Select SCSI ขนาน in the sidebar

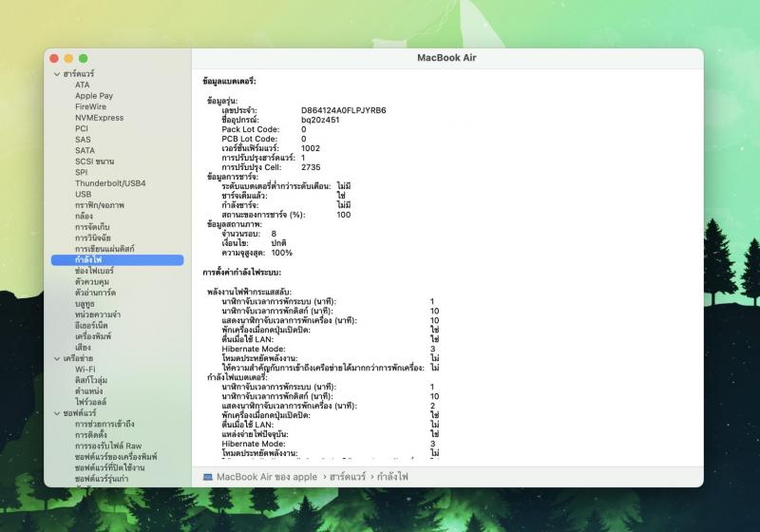(94, 161)
